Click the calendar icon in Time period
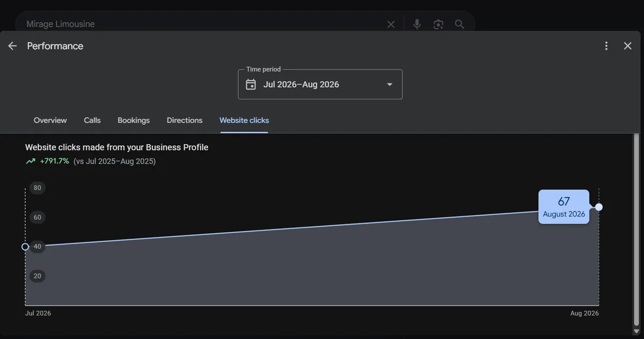Viewport: 644px width, 339px height. 251,84
